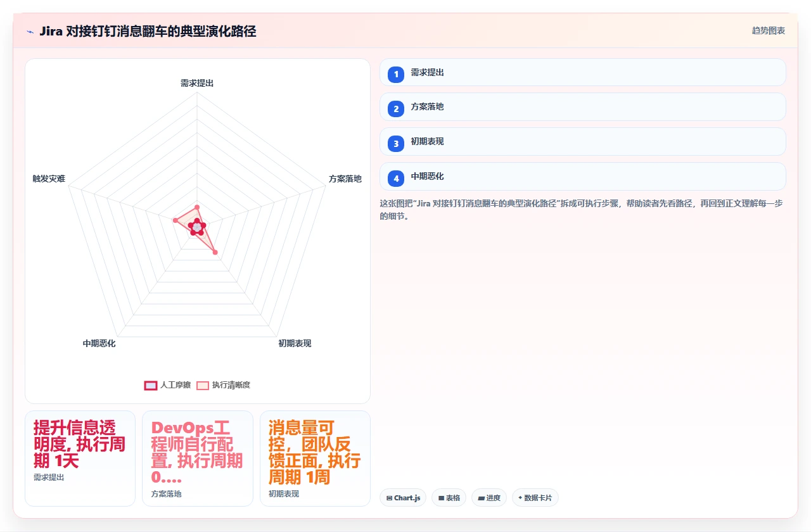Open the DevOps工程师自行配置 data card
811x532 pixels.
click(198, 459)
